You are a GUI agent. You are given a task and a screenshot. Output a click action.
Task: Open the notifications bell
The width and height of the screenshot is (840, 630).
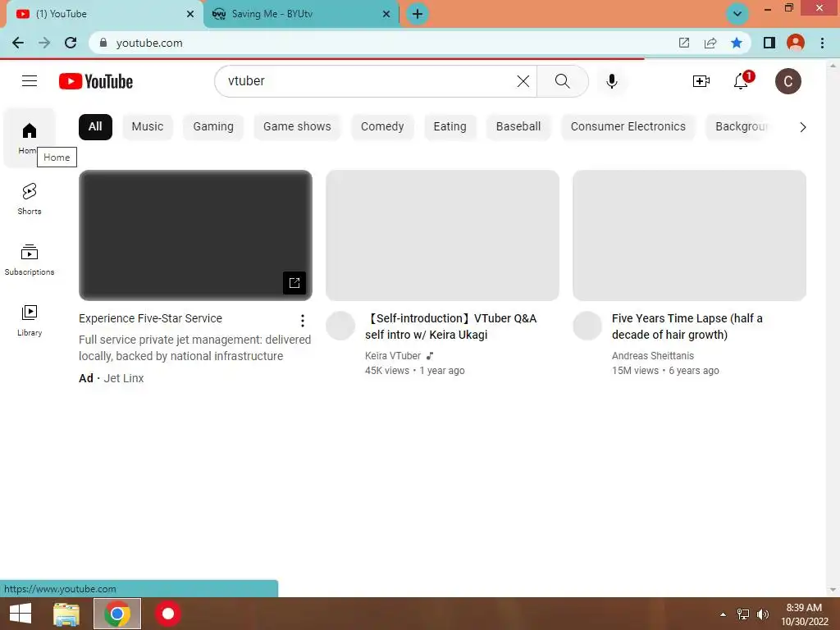[742, 81]
